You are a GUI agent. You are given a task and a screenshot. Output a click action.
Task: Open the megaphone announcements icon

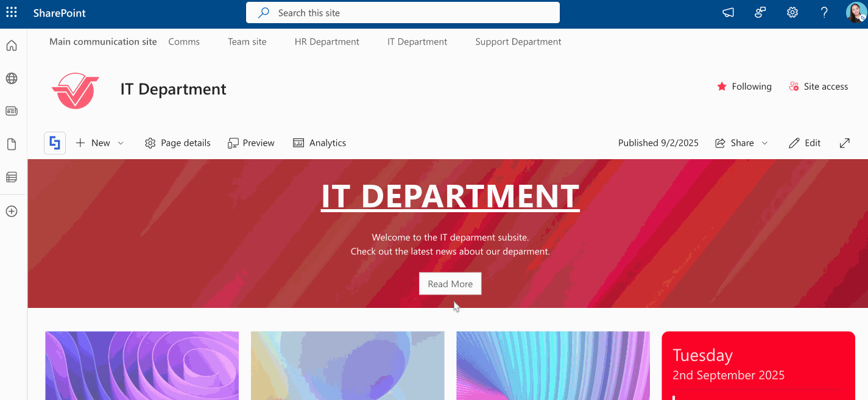point(729,12)
